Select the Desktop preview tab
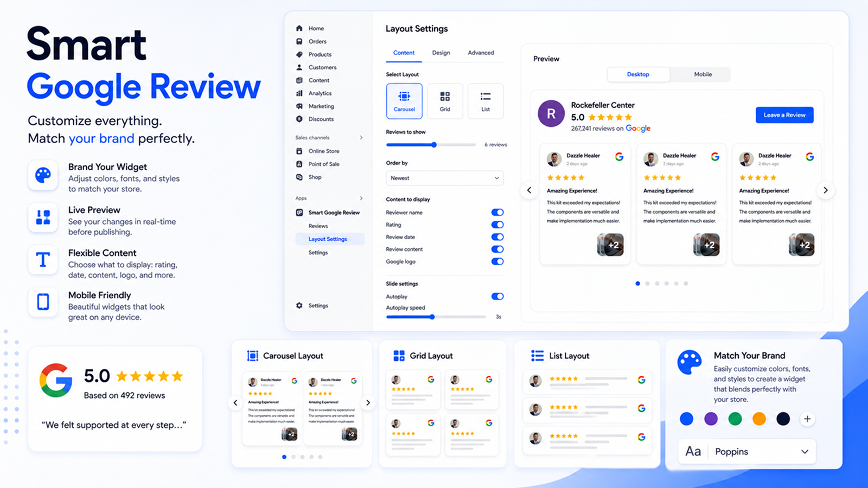The image size is (868, 488). (638, 74)
